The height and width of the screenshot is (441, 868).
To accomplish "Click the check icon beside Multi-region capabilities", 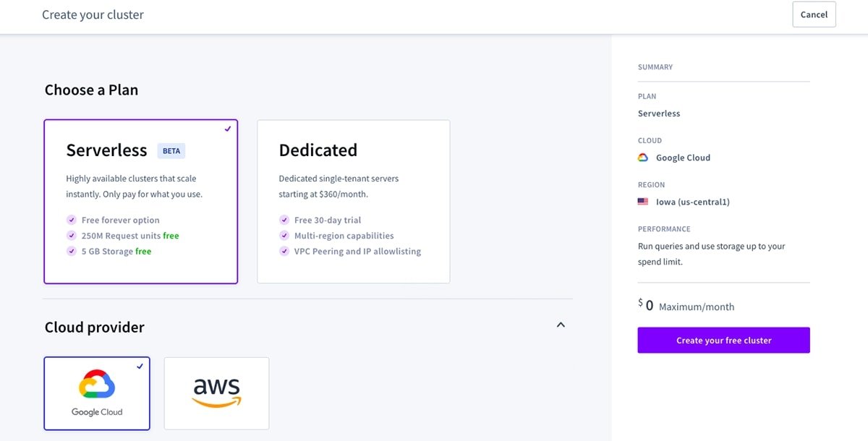I will point(284,236).
